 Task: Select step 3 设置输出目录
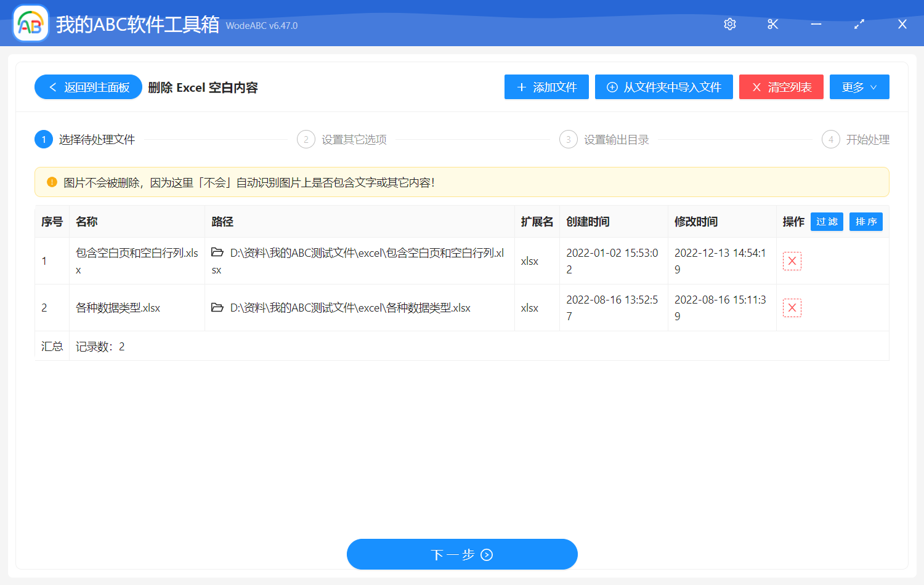click(569, 139)
